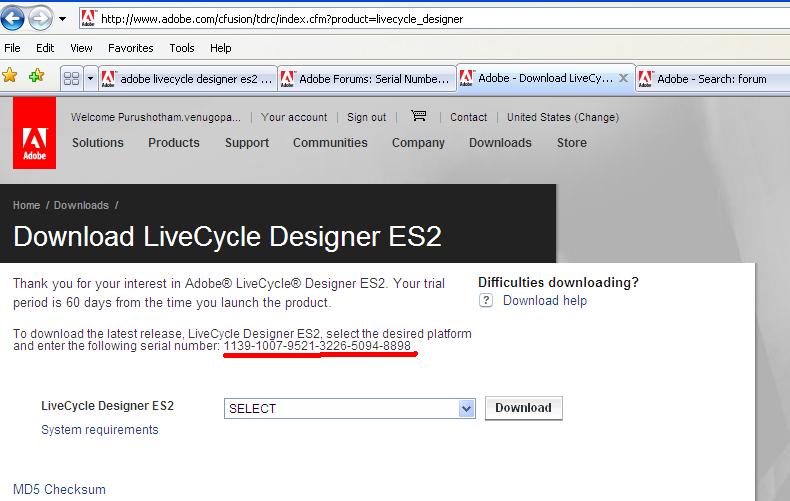Switch to the 'Adobe Forums: Serial Numbe...' tab
Screen dimensions: 790x501
[x=367, y=79]
